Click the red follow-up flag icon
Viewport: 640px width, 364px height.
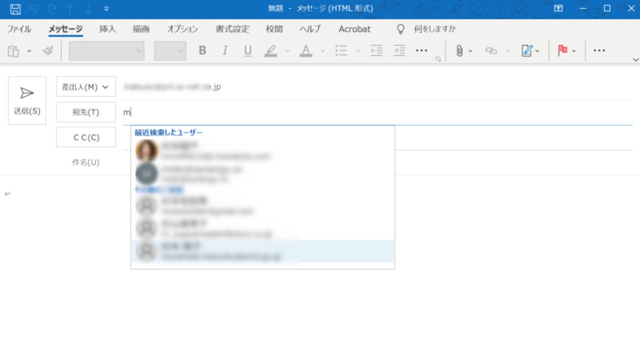tap(562, 51)
